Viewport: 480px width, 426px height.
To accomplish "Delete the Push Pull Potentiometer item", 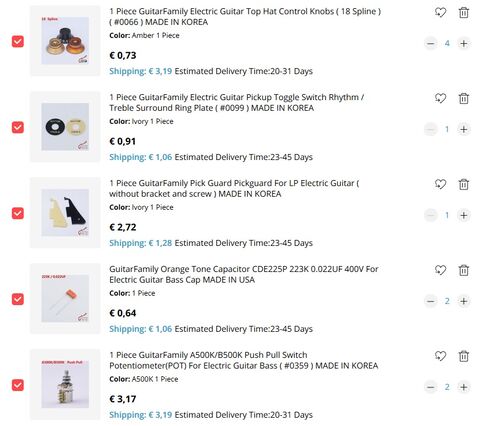I will click(464, 356).
